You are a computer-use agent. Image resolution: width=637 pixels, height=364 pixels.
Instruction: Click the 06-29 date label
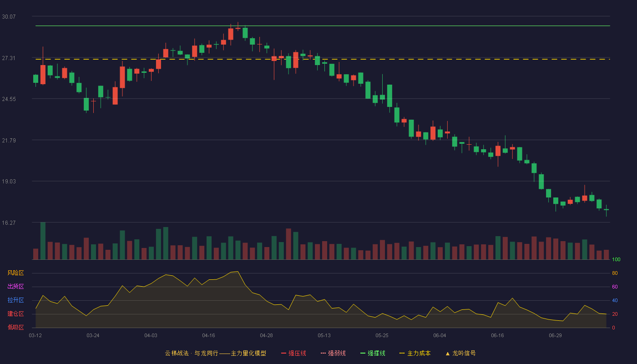(x=555, y=335)
